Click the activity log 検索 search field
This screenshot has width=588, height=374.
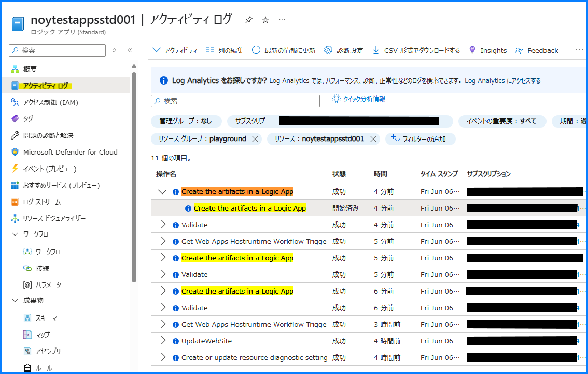235,101
